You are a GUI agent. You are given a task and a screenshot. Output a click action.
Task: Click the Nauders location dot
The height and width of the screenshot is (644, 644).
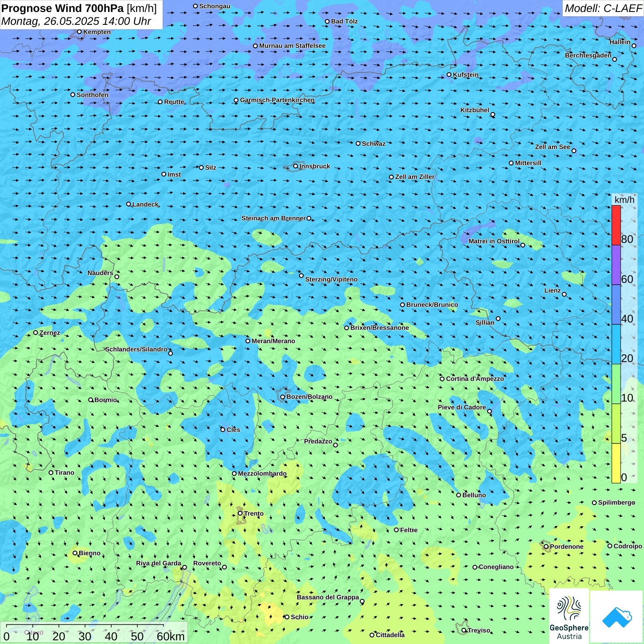(x=117, y=276)
